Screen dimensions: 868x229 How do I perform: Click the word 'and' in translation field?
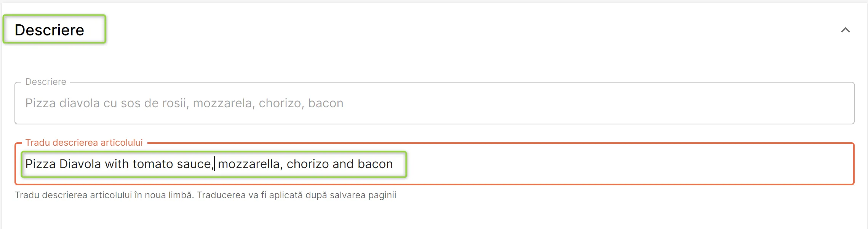[343, 164]
